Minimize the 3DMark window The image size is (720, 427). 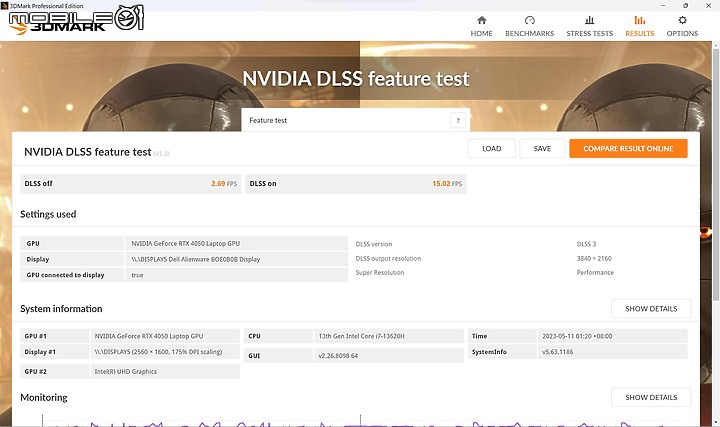[x=663, y=6]
